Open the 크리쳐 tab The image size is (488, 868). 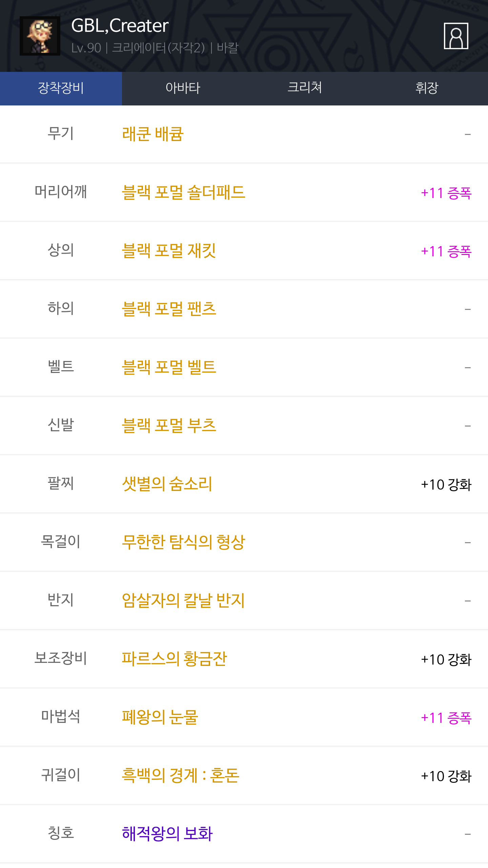305,88
